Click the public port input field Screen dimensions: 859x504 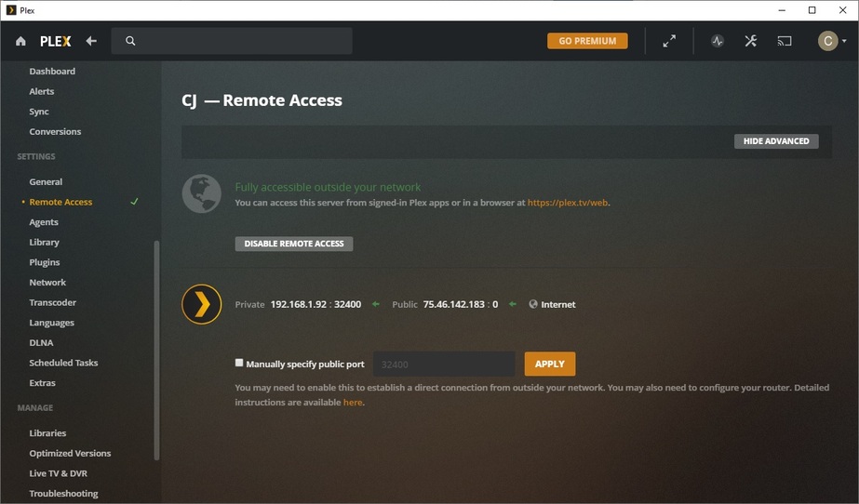click(x=444, y=364)
